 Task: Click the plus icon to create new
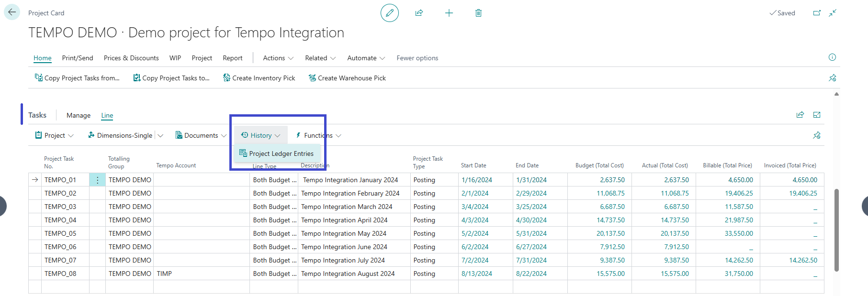[x=449, y=13]
